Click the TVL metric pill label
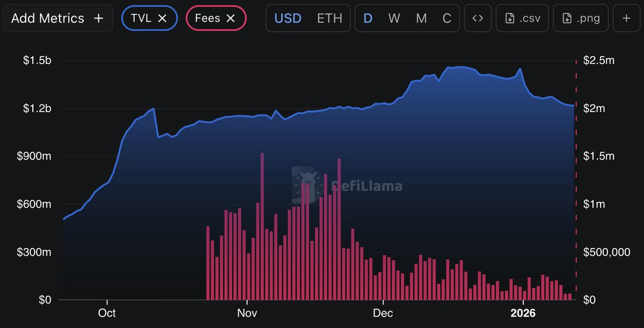Viewport: 644px width, 328px height. 141,18
